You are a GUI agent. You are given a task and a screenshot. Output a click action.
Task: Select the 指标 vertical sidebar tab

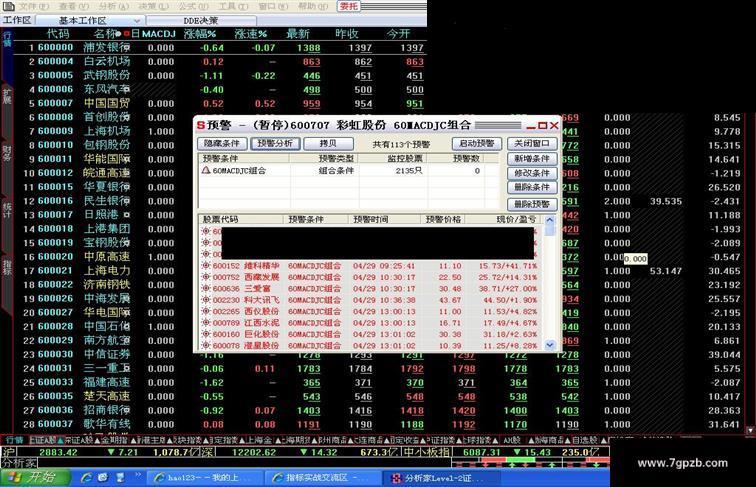[x=7, y=267]
